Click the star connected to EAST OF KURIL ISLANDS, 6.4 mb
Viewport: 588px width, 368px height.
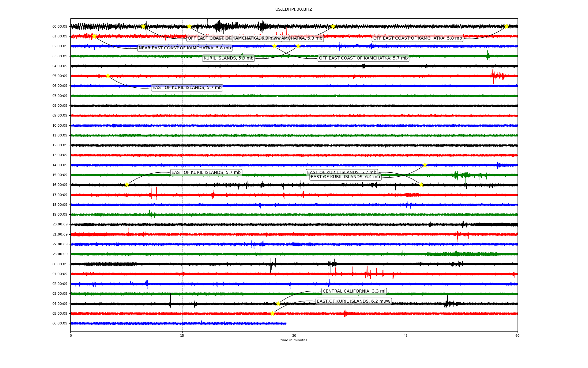[x=424, y=165]
